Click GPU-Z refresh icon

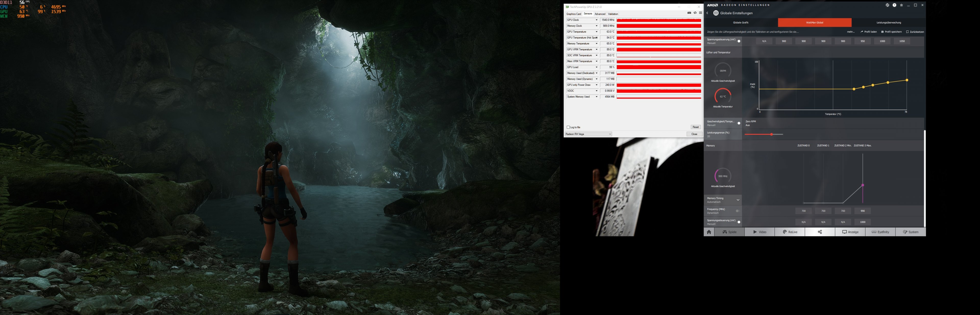695,13
